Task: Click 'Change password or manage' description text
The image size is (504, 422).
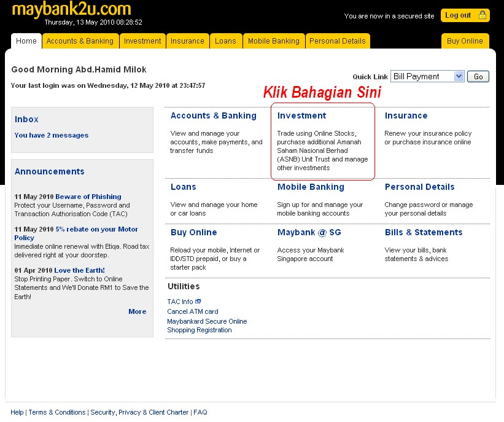Action: click(x=428, y=209)
